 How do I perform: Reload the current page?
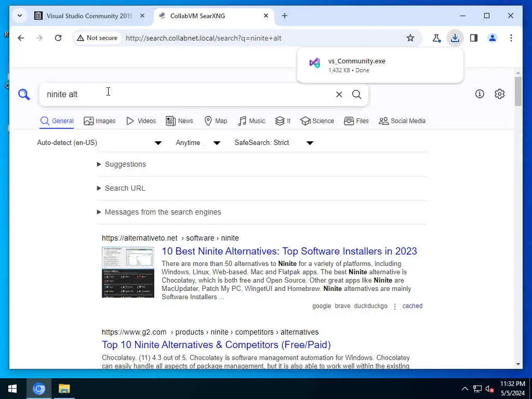(x=58, y=38)
